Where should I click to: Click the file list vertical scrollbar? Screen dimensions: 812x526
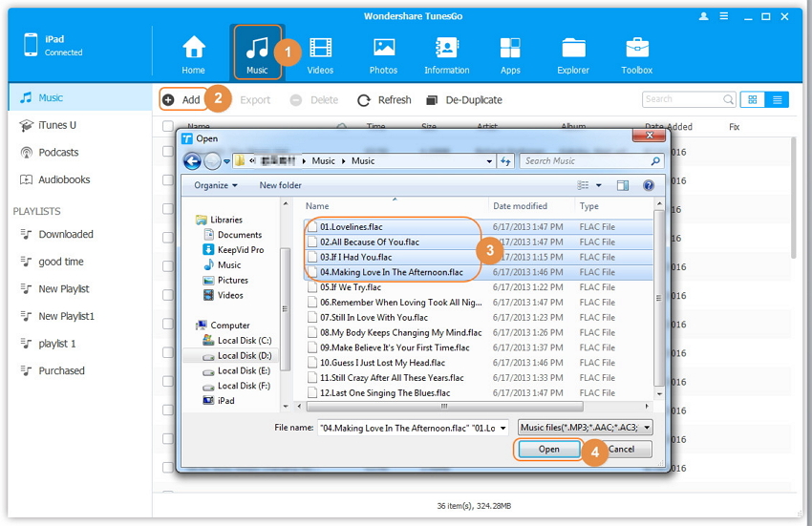tap(658, 296)
